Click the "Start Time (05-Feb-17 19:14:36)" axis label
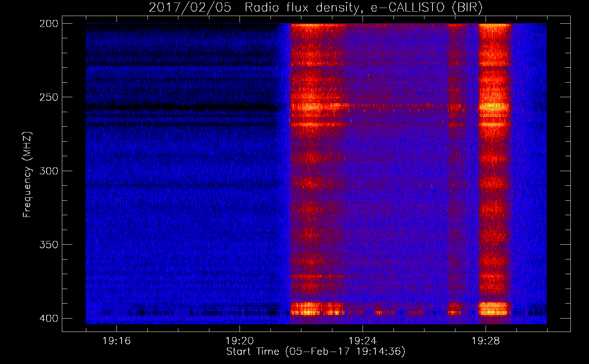589x364 pixels. [316, 351]
